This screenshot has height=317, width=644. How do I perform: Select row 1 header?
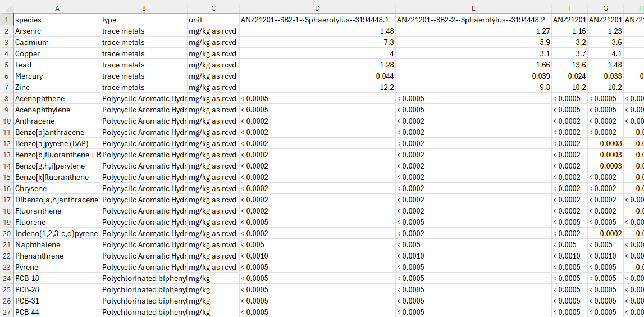coord(7,20)
